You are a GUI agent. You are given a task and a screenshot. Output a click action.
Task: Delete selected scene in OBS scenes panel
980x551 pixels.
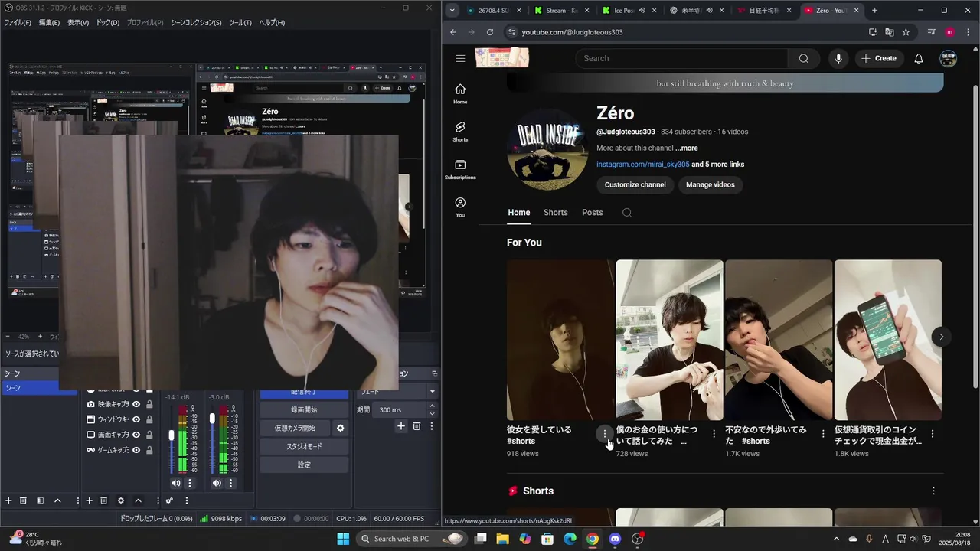(x=23, y=500)
